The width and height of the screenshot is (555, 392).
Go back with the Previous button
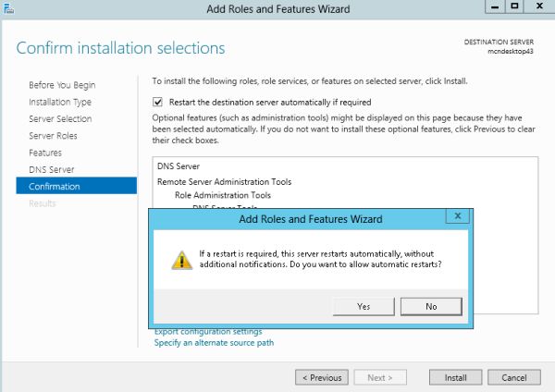[322, 377]
